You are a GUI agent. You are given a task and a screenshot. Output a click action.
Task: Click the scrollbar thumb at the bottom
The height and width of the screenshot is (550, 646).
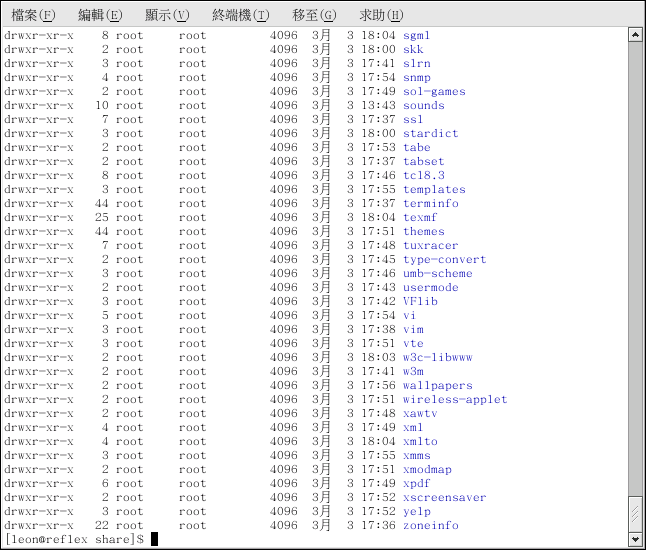635,513
